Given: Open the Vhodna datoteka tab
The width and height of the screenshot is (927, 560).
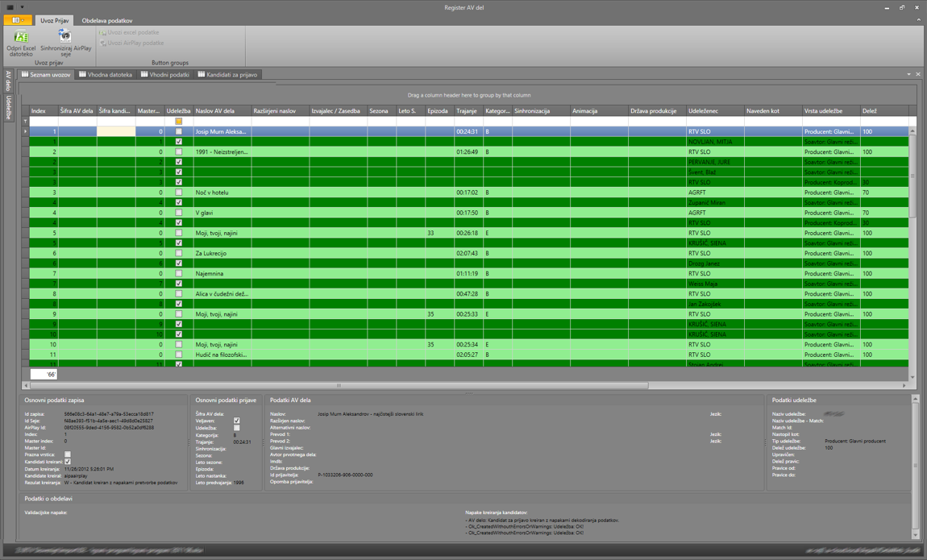Looking at the screenshot, I should 106,75.
